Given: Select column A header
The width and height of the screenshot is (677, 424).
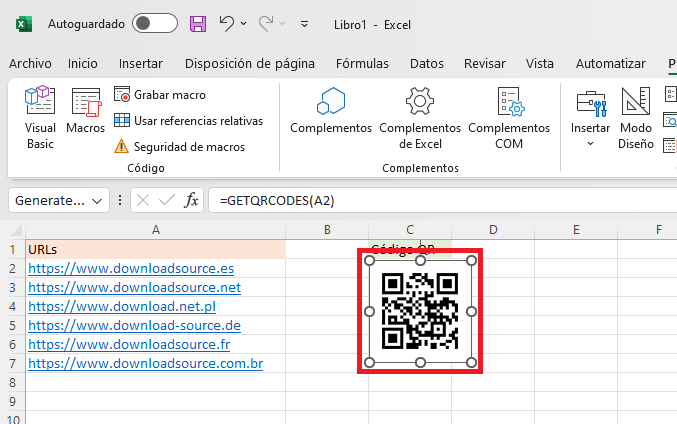Looking at the screenshot, I should 155,230.
